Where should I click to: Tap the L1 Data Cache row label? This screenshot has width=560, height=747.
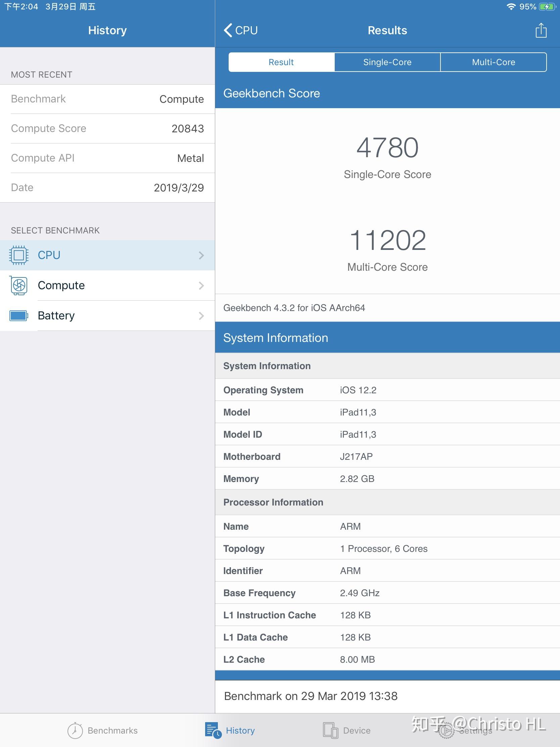[255, 637]
